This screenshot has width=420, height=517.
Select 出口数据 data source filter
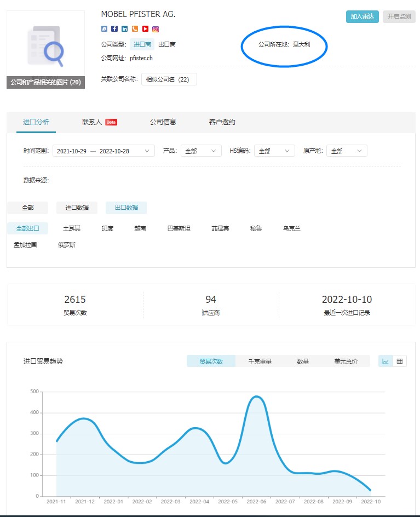(x=126, y=208)
